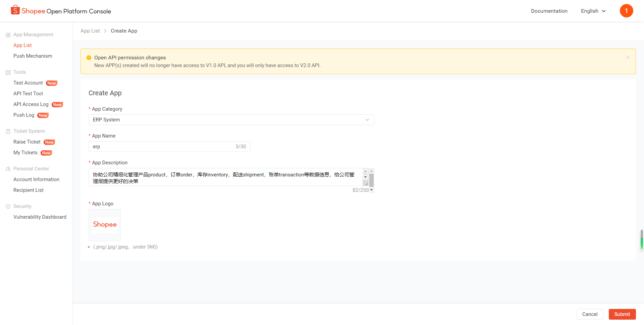
Task: Click the page scrollbar thumb
Action: (x=642, y=239)
